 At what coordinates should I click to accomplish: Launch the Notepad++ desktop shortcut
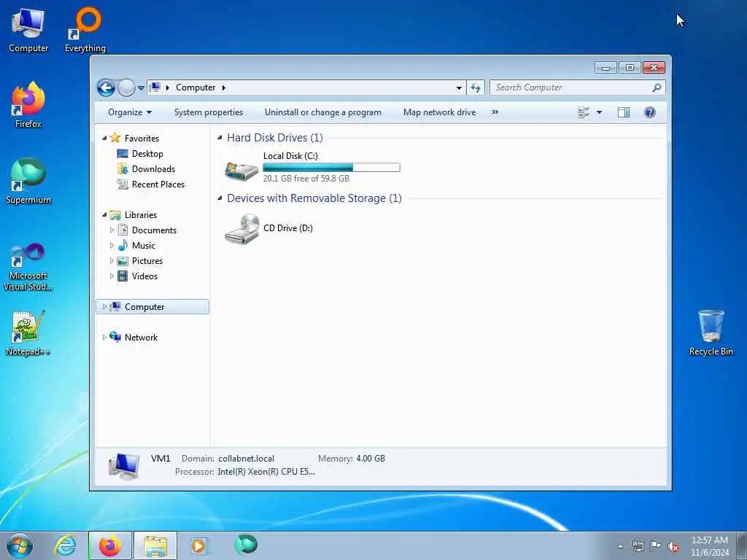28,333
